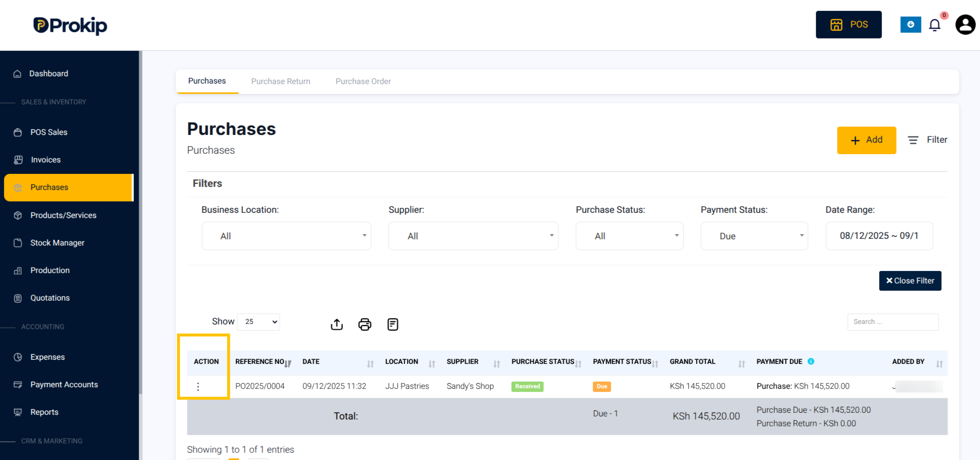The image size is (980, 460).
Task: Switch to the Purchase Return tab
Action: tap(281, 82)
